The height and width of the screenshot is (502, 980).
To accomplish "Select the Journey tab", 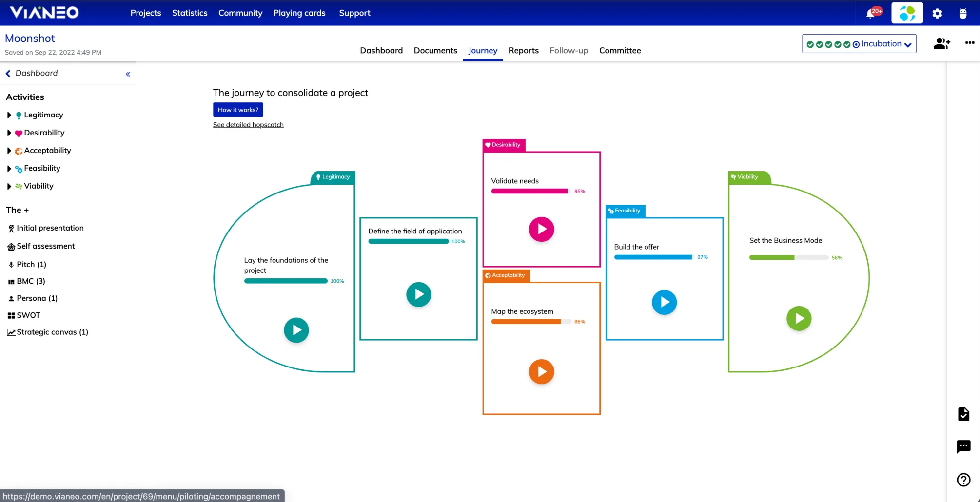I will click(483, 50).
